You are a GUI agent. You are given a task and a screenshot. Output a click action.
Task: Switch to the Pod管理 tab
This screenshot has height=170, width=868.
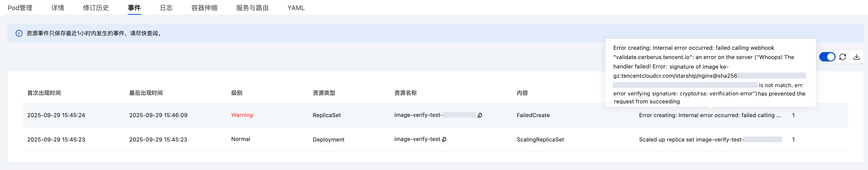click(20, 8)
